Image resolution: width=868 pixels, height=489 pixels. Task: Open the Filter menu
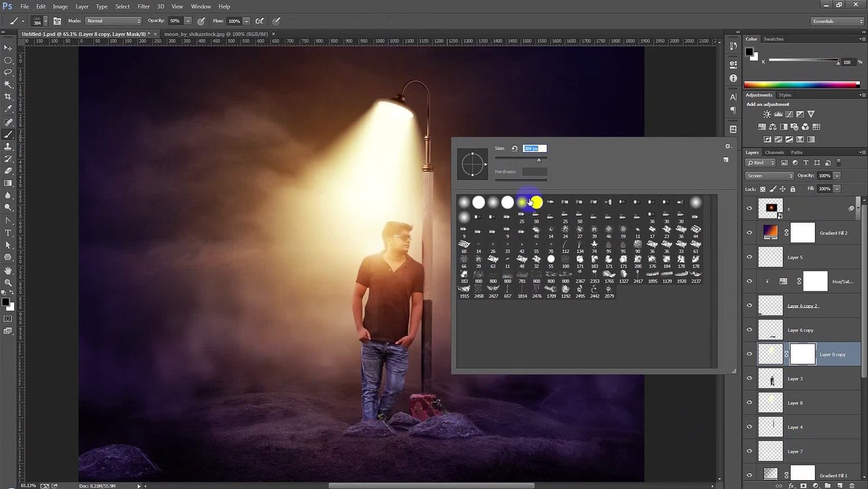pos(143,6)
